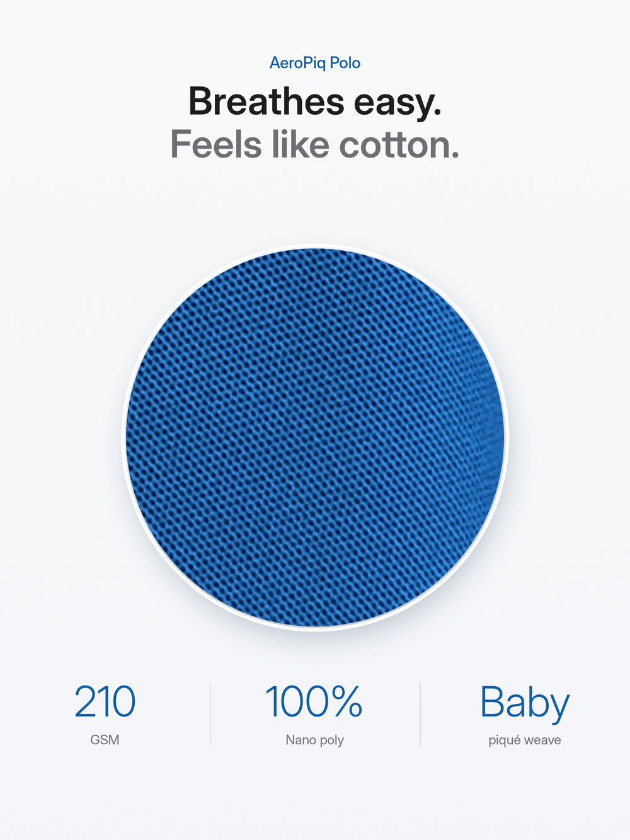Click the gray "Feels like cotton." subheadline

315,145
